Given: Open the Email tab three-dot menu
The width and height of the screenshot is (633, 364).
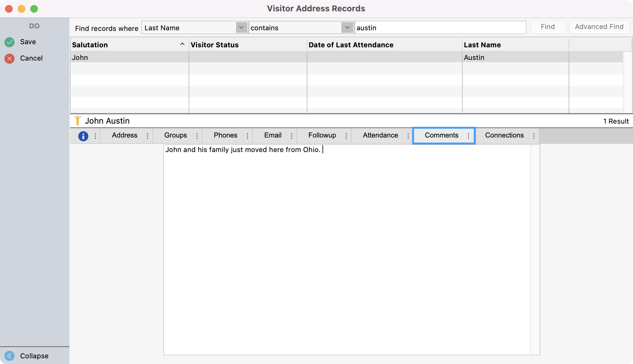Looking at the screenshot, I should tap(291, 136).
